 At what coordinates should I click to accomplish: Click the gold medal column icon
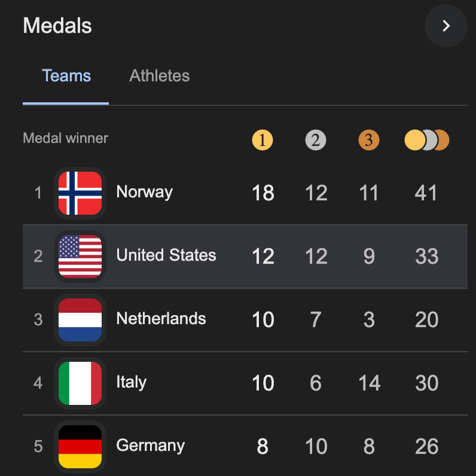point(263,141)
